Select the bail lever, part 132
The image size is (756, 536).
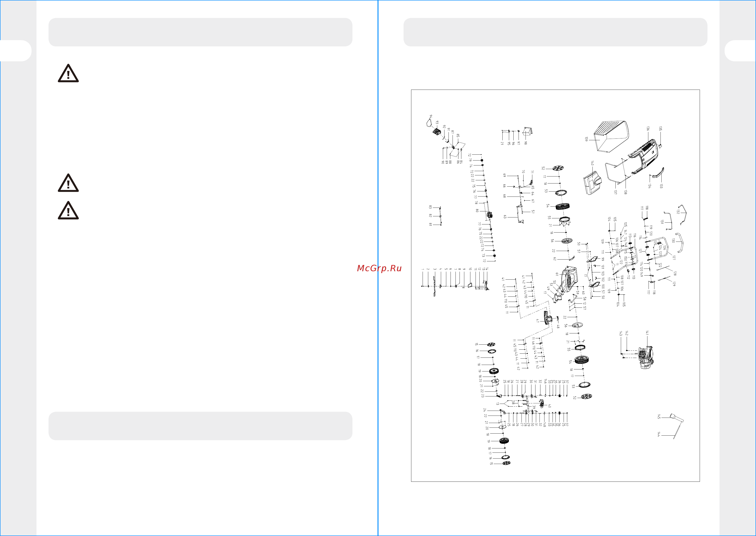tap(682, 215)
